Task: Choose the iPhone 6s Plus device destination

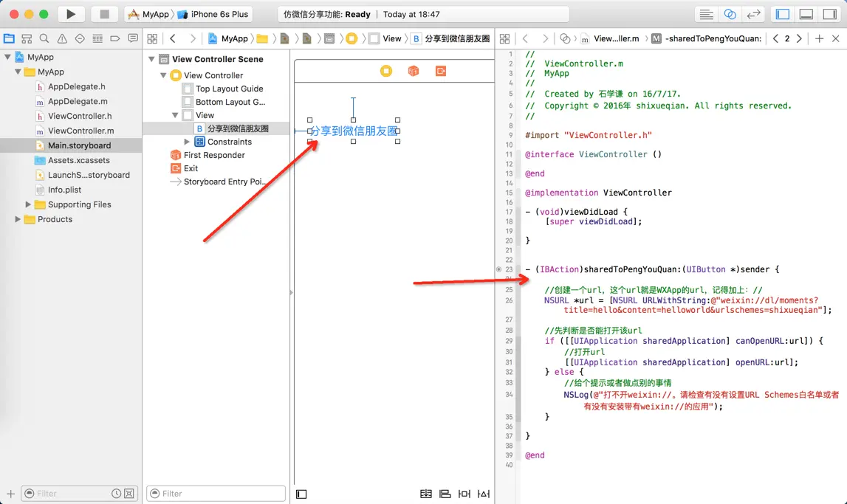Action: (x=213, y=14)
